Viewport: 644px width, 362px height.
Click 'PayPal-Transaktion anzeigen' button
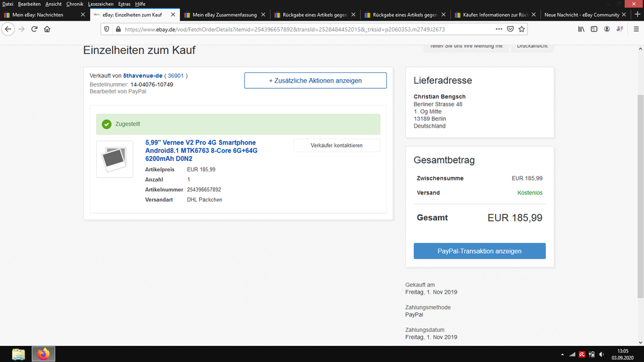point(480,251)
